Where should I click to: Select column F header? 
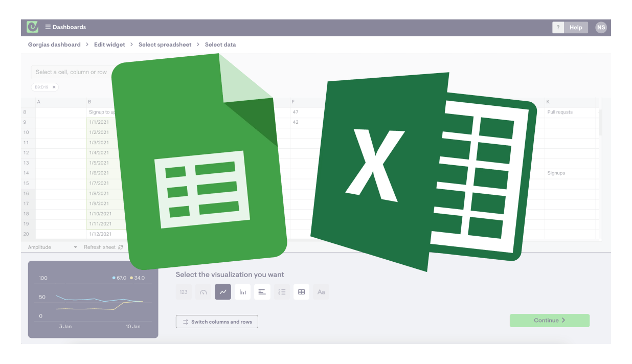coord(307,102)
